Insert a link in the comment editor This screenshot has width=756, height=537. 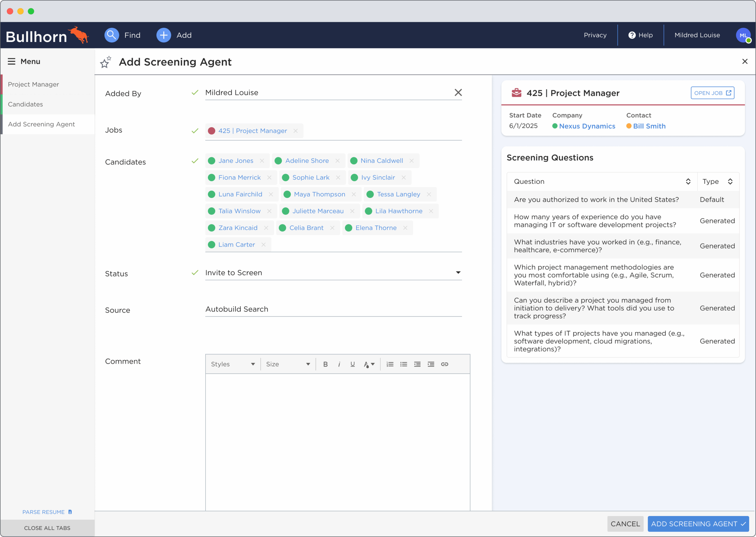444,364
